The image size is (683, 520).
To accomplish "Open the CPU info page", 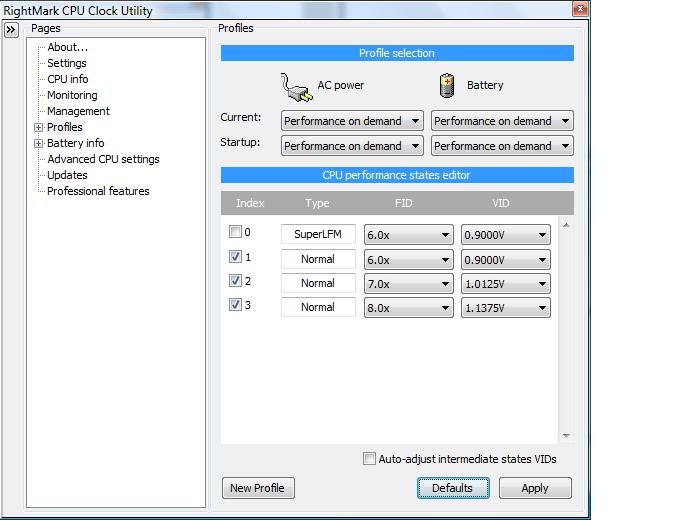I will tap(68, 79).
